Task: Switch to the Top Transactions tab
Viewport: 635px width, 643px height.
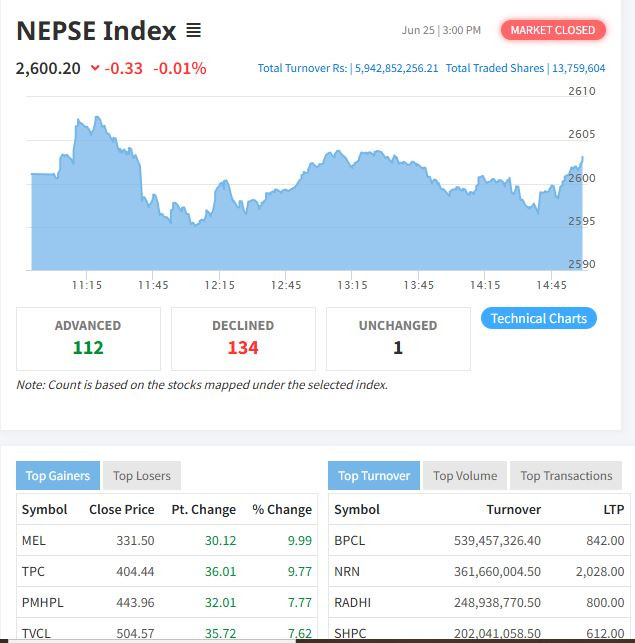Action: [x=566, y=476]
